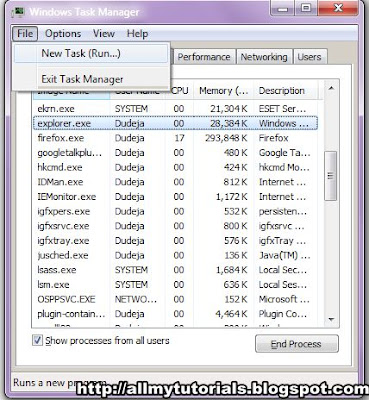Toggle Show processes from all users checkbox
Screen dimensions: 369x400
pyautogui.click(x=37, y=341)
